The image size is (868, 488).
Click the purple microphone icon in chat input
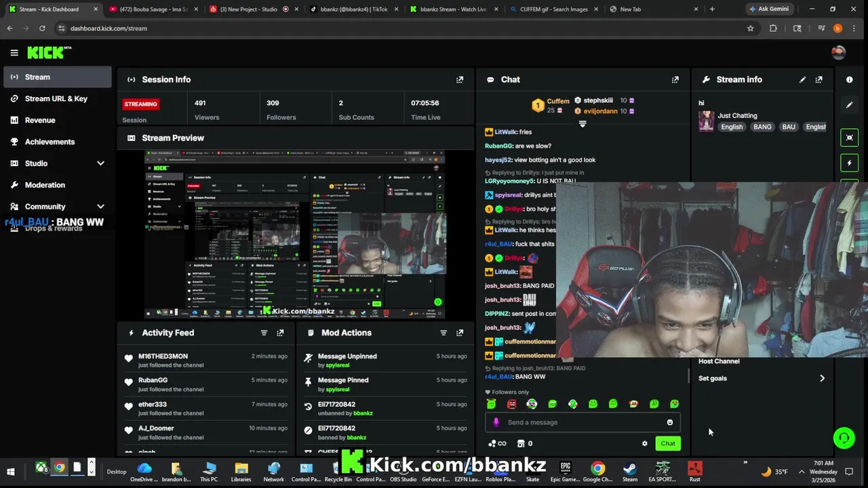click(496, 422)
